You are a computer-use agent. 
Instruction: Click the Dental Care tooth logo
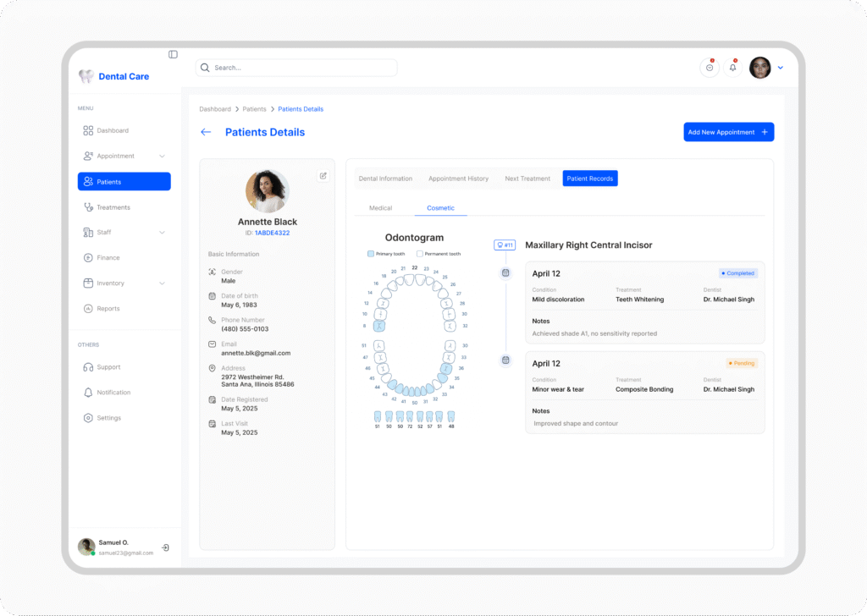tap(86, 76)
